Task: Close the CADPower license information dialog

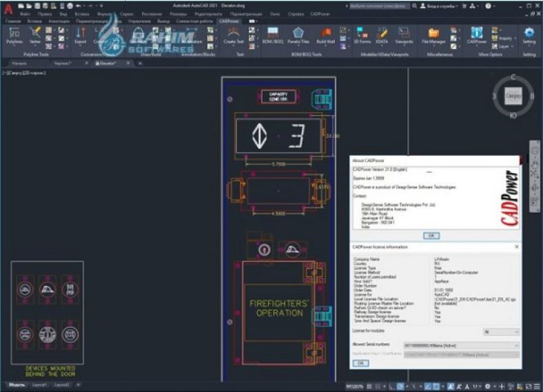Action: [517, 246]
